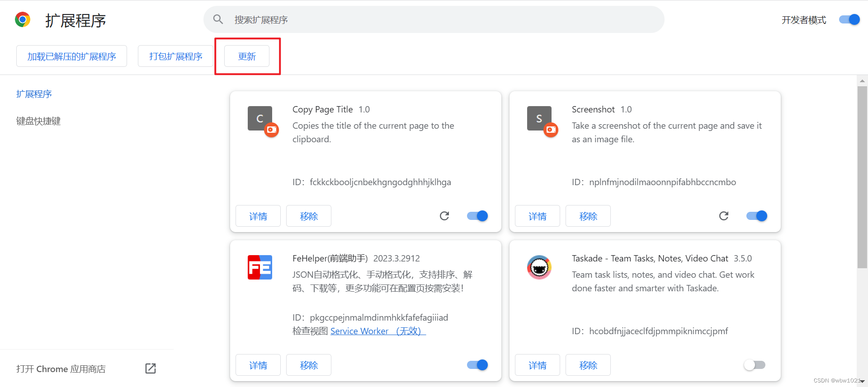Open 详情 for Copy Page Title
Image resolution: width=868 pixels, height=387 pixels.
click(x=258, y=216)
